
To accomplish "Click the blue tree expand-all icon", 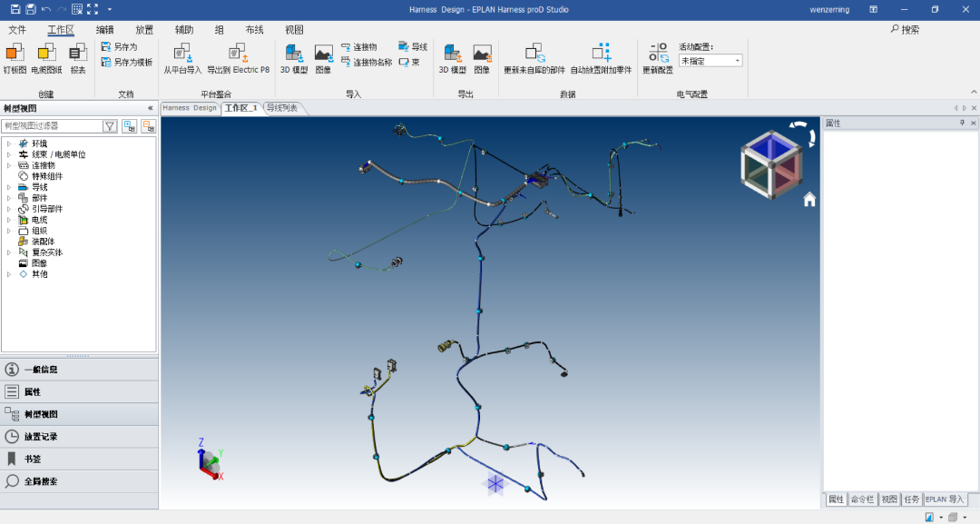I will click(x=130, y=125).
